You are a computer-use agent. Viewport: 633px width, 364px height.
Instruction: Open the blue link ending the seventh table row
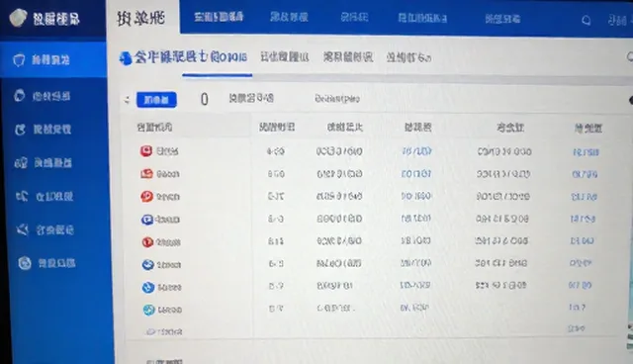[580, 285]
